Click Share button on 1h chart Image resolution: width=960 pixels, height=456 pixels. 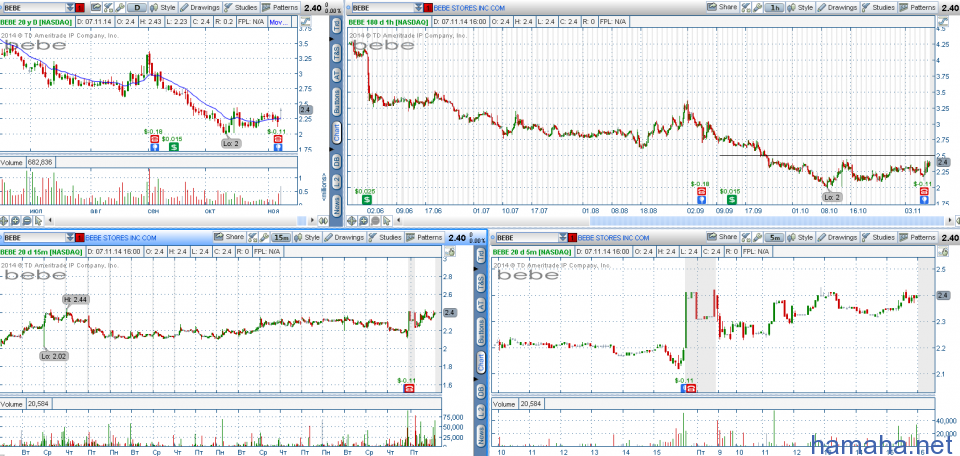click(x=723, y=7)
